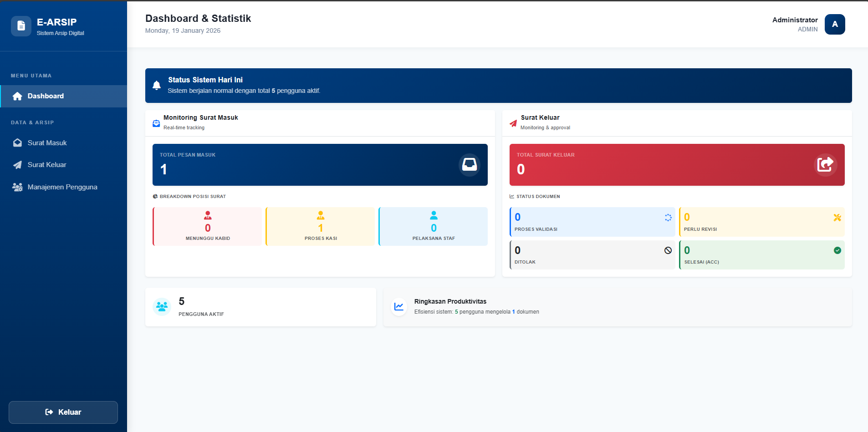Open the Surat Masuk section

tap(47, 142)
